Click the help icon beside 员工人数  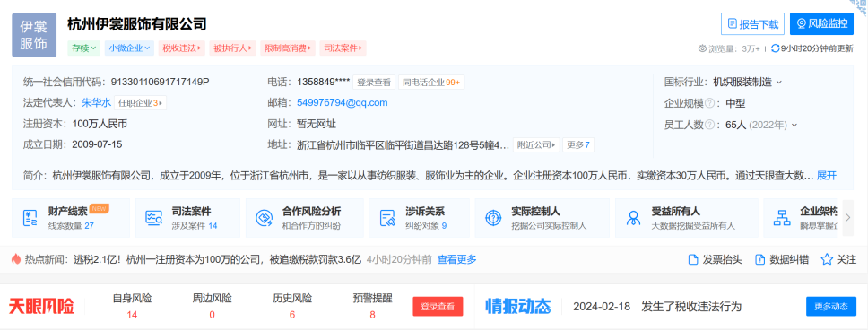pyautogui.click(x=709, y=125)
